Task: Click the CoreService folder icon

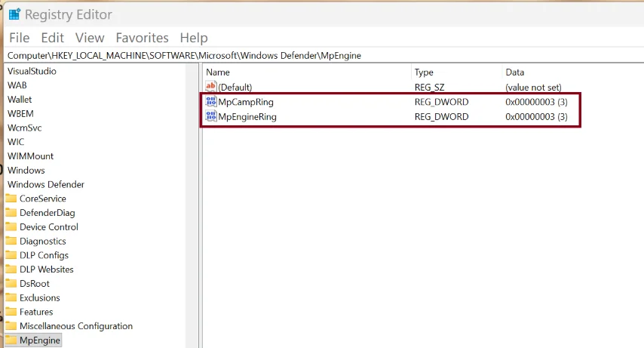Action: (11, 199)
